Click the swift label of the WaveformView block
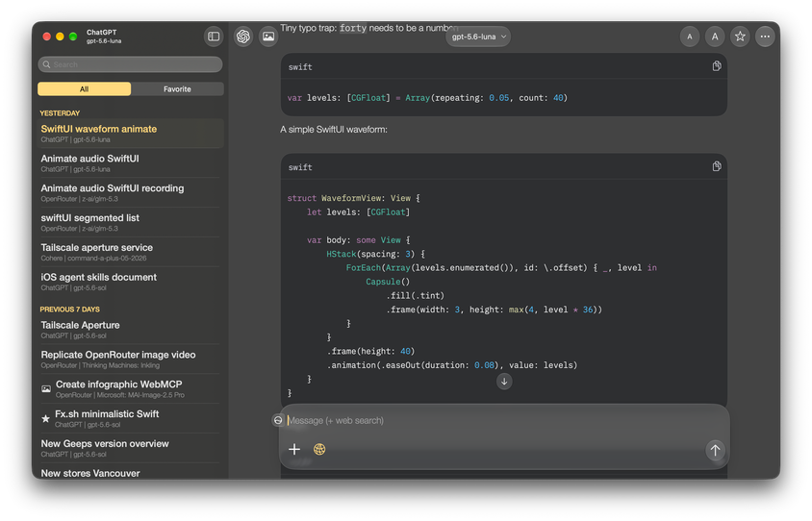Viewport: 812px width, 521px height. pyautogui.click(x=300, y=167)
